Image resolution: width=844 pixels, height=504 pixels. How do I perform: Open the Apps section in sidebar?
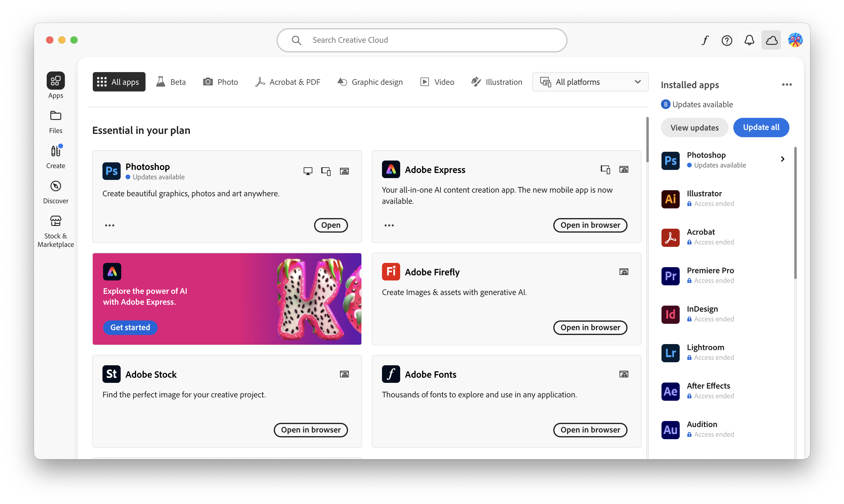pos(55,86)
